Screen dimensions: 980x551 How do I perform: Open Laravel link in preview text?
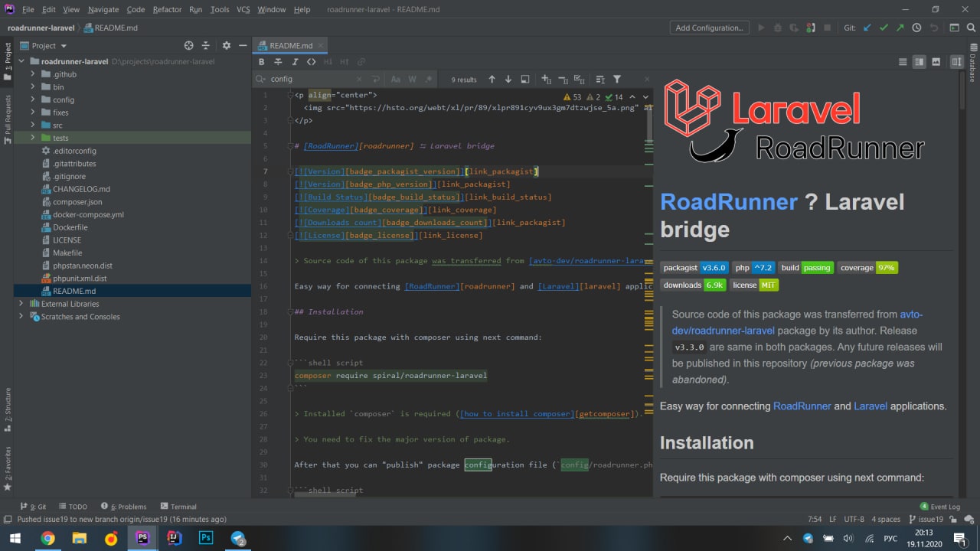[872, 406]
